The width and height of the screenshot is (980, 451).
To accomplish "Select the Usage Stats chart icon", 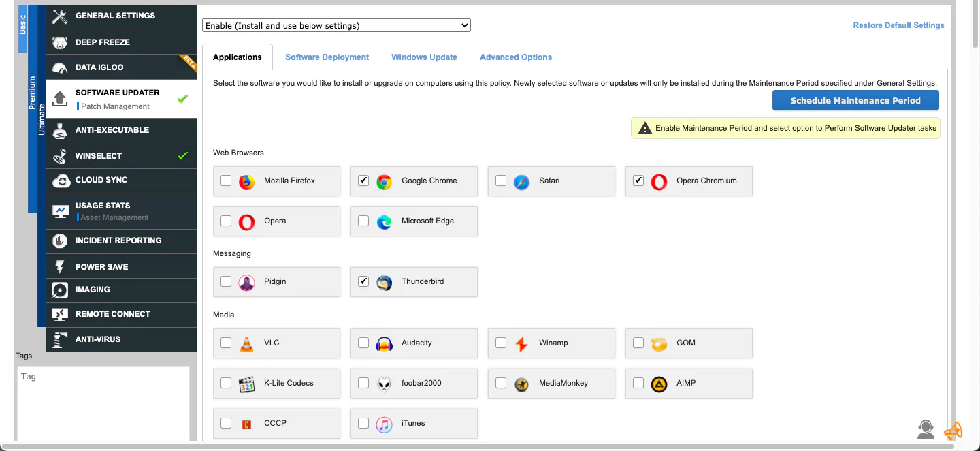I will point(61,211).
